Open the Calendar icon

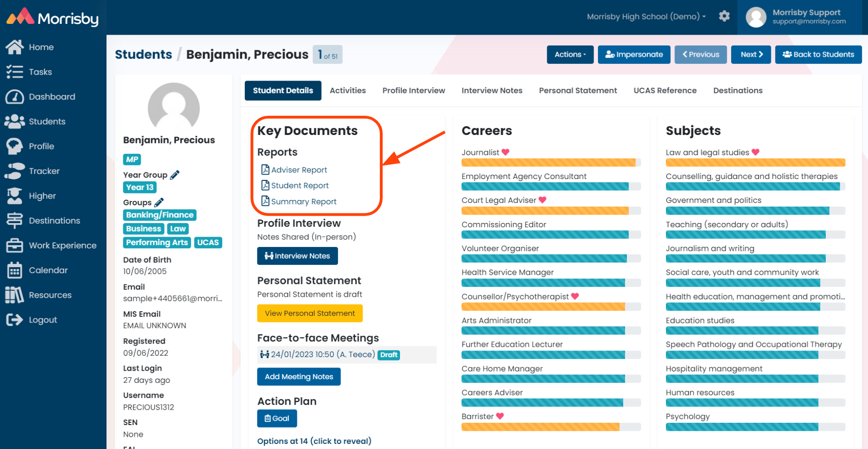point(15,270)
